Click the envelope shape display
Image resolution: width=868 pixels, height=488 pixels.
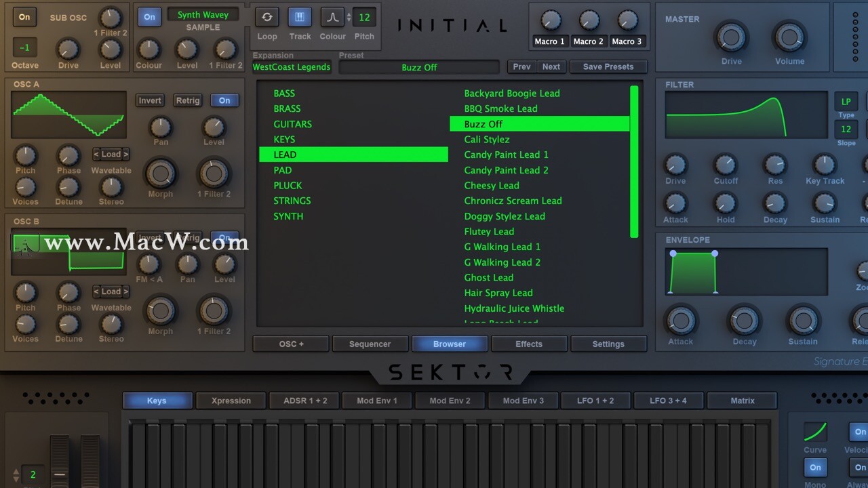[x=746, y=272]
